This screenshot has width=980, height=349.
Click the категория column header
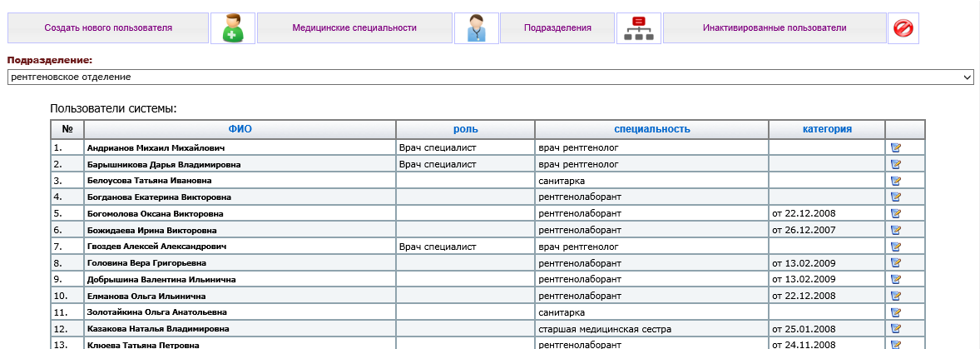pos(826,129)
